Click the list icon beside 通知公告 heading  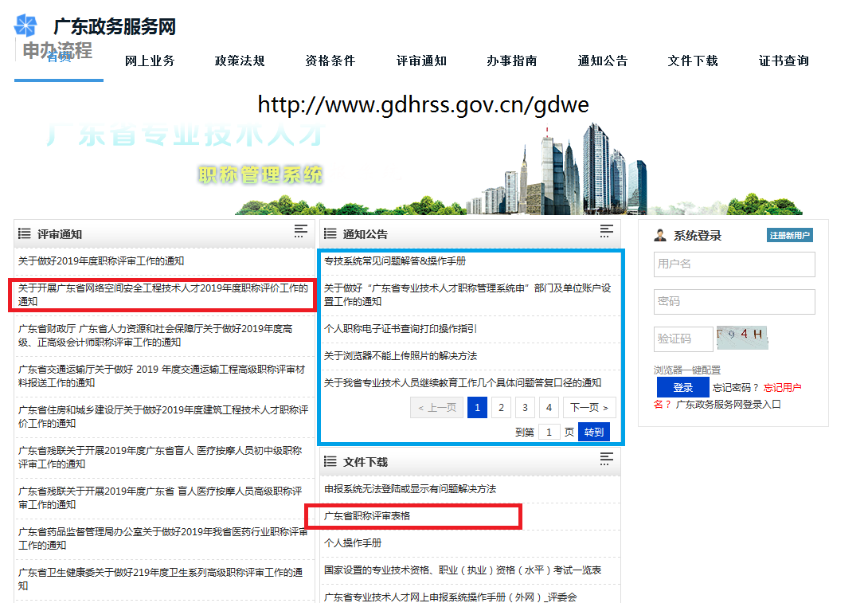click(x=330, y=233)
